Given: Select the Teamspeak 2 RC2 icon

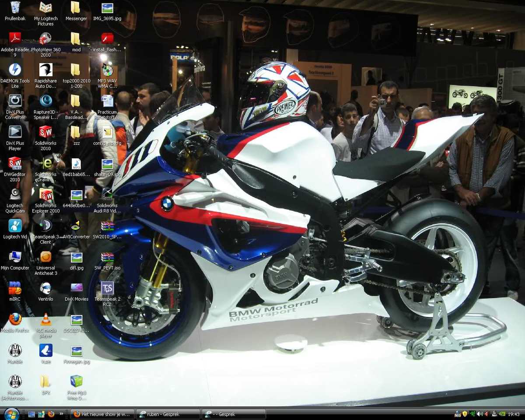Looking at the screenshot, I should (x=107, y=288).
